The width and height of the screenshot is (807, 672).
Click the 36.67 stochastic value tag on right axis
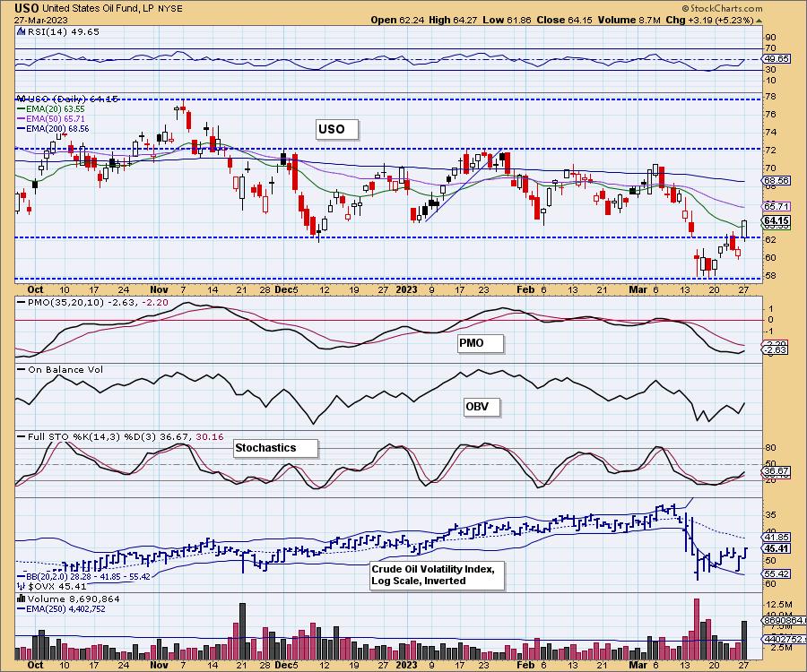pyautogui.click(x=777, y=471)
